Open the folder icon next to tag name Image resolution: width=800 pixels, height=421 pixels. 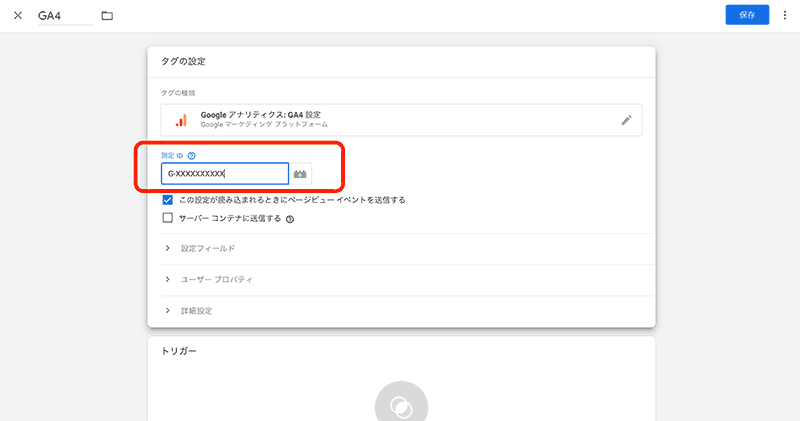pyautogui.click(x=107, y=16)
